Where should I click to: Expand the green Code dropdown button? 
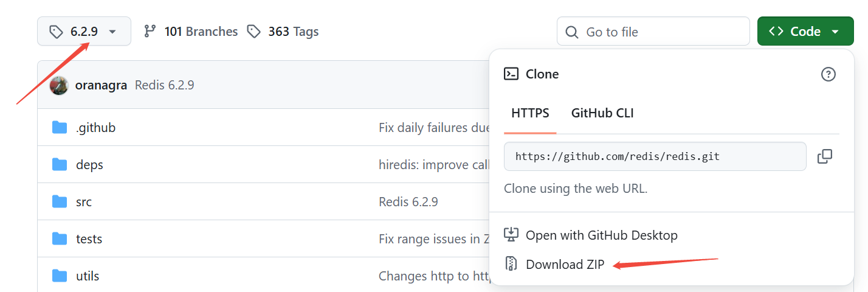point(805,32)
